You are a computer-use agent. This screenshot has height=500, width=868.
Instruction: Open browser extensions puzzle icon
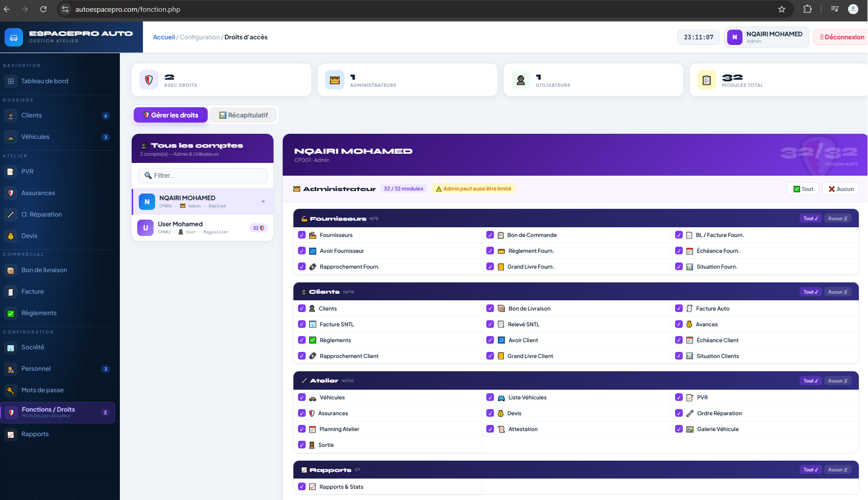pos(807,9)
